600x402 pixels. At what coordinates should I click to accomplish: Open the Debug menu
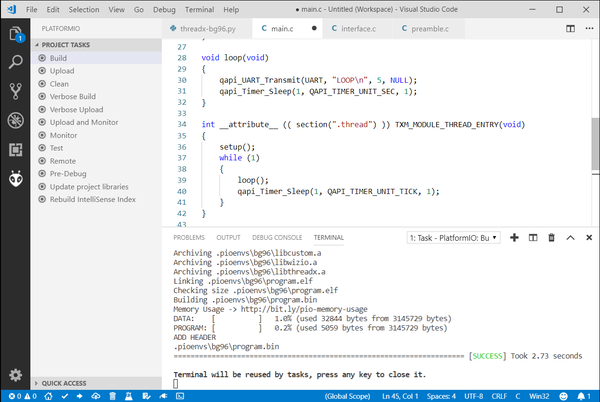[x=164, y=10]
